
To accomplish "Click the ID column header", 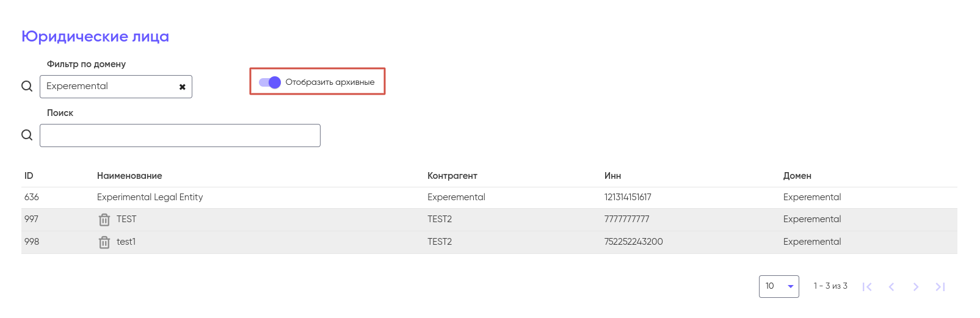I will (x=29, y=176).
